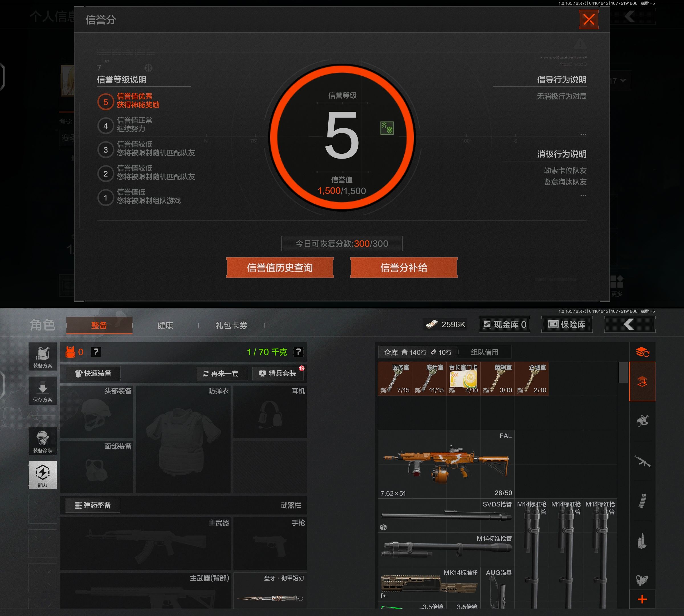684x616 pixels.
Task: Expand 倡导行为说明 ellipsis
Action: (583, 134)
